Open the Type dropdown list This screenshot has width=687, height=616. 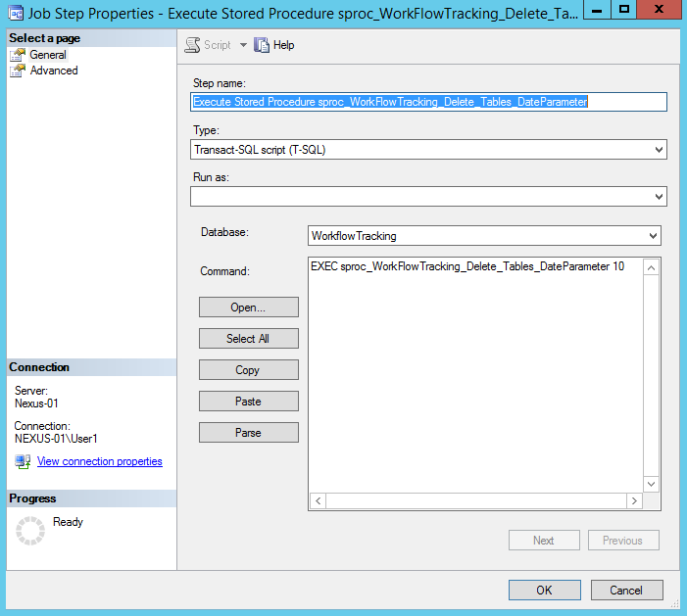[658, 150]
